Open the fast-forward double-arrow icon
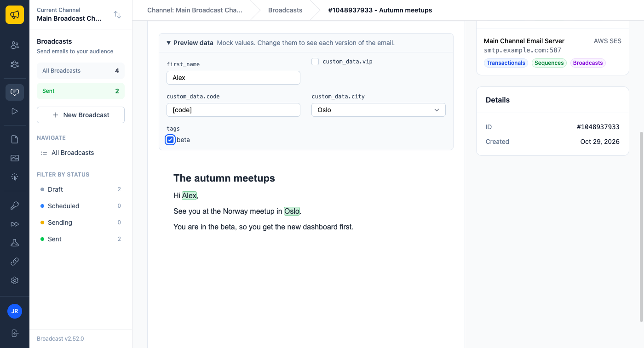This screenshot has height=348, width=644. (x=15, y=224)
